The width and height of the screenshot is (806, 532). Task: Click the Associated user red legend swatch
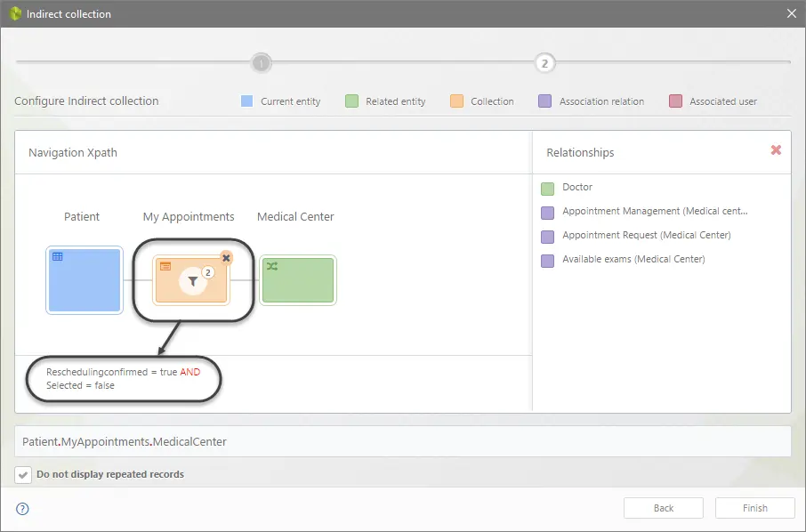click(x=675, y=101)
